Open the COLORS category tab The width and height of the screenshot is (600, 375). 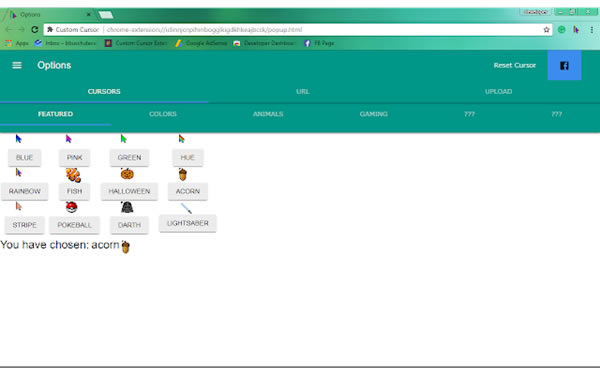(163, 114)
